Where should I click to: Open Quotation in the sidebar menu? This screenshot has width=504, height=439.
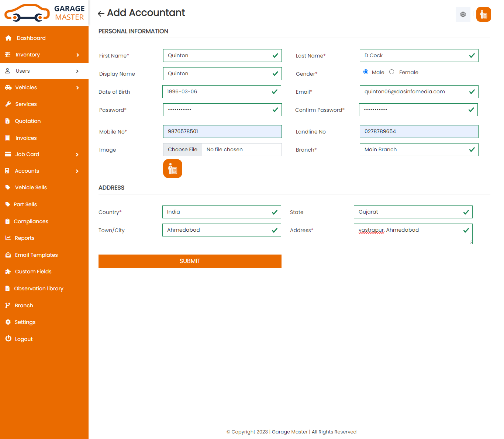[28, 121]
